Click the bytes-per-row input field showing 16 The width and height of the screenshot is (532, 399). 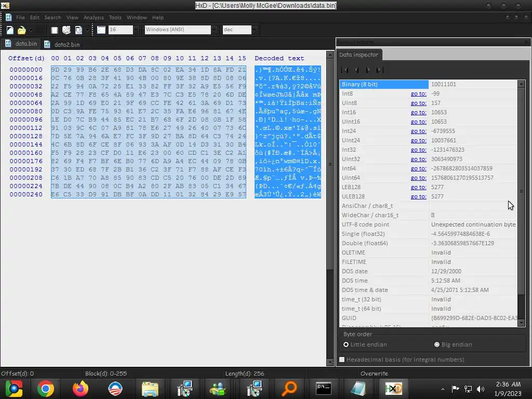(x=121, y=30)
